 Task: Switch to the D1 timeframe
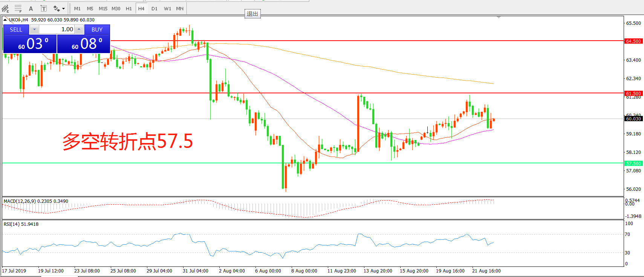coord(154,8)
